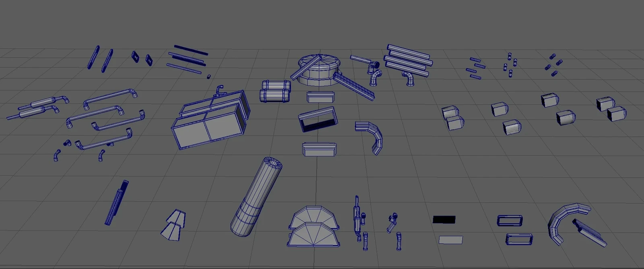Click the two small square plates
This screenshot has height=269, width=644.
tap(142, 58)
